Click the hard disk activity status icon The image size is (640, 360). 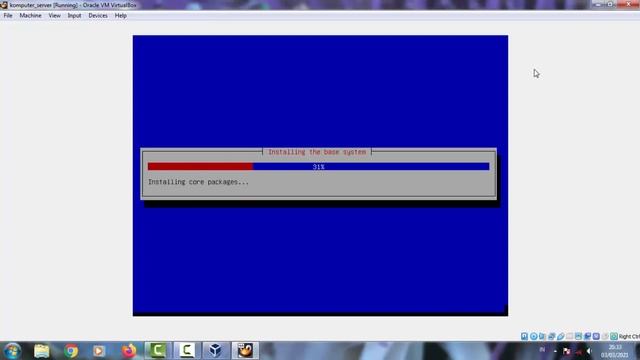point(524,336)
